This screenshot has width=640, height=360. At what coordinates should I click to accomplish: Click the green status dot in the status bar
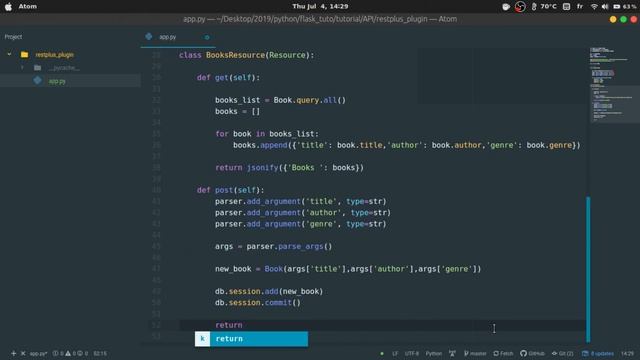(x=382, y=353)
